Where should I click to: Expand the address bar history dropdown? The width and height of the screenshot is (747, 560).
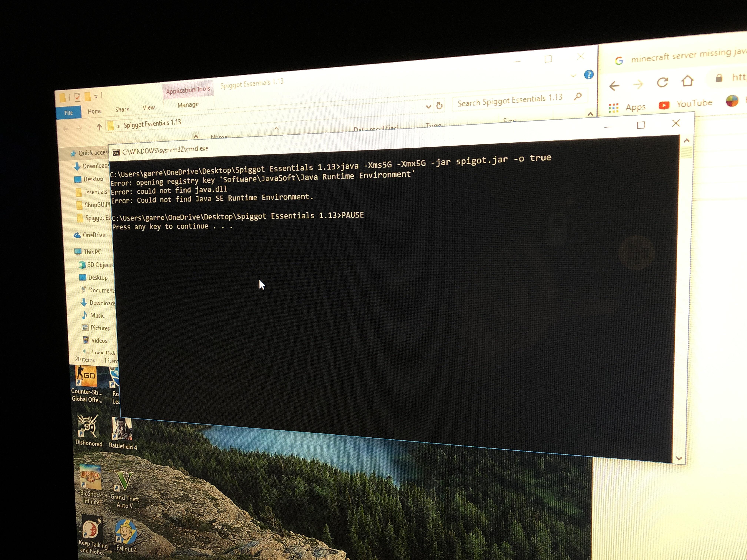[x=429, y=107]
